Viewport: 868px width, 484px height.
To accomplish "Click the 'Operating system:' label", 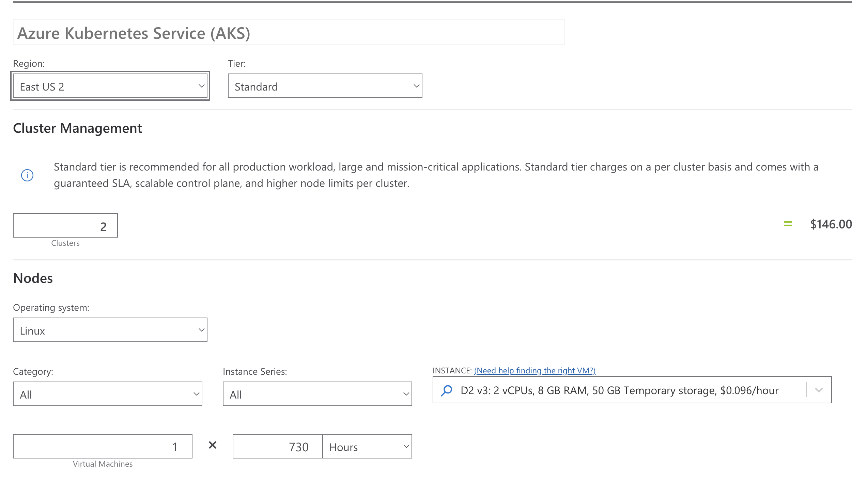I will point(51,308).
